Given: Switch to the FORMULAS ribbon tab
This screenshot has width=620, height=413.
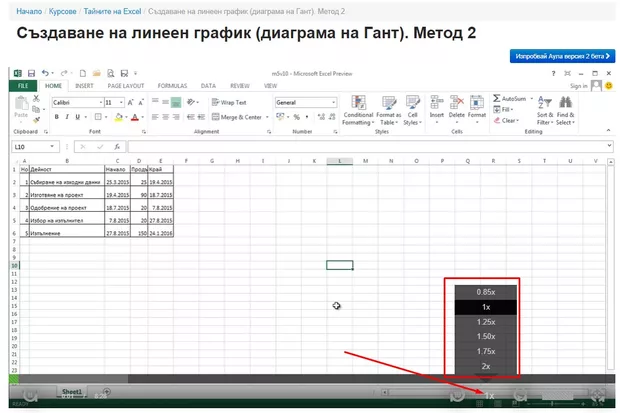Looking at the screenshot, I should pyautogui.click(x=172, y=86).
